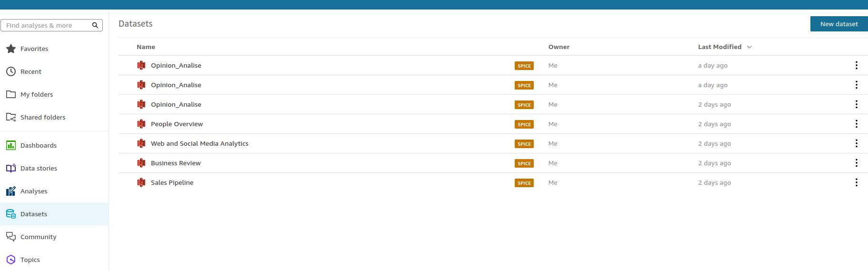Click the Analyses icon in sidebar
The image size is (868, 271).
point(11,191)
